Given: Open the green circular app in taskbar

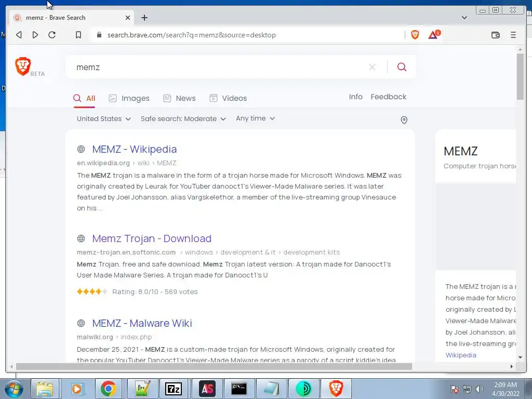Looking at the screenshot, I should (303, 389).
